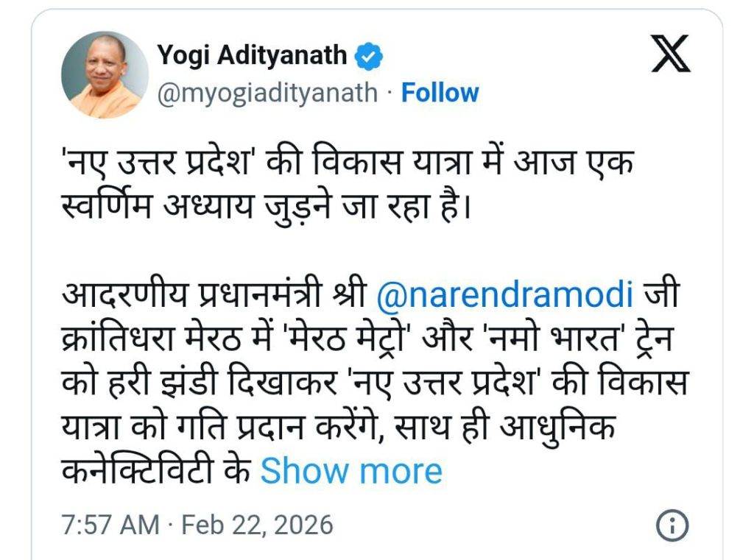Click the Yogi Adityanath display name

[251, 55]
